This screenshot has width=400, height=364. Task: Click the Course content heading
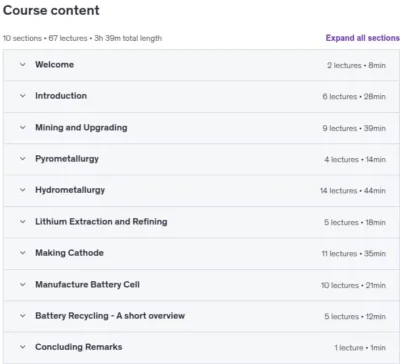[51, 10]
